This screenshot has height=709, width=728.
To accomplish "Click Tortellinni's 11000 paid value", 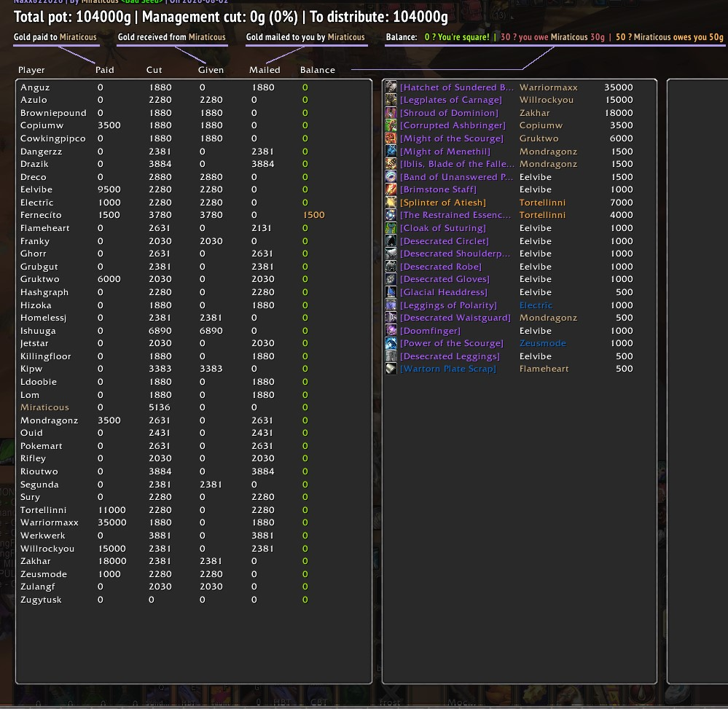I will coord(112,510).
